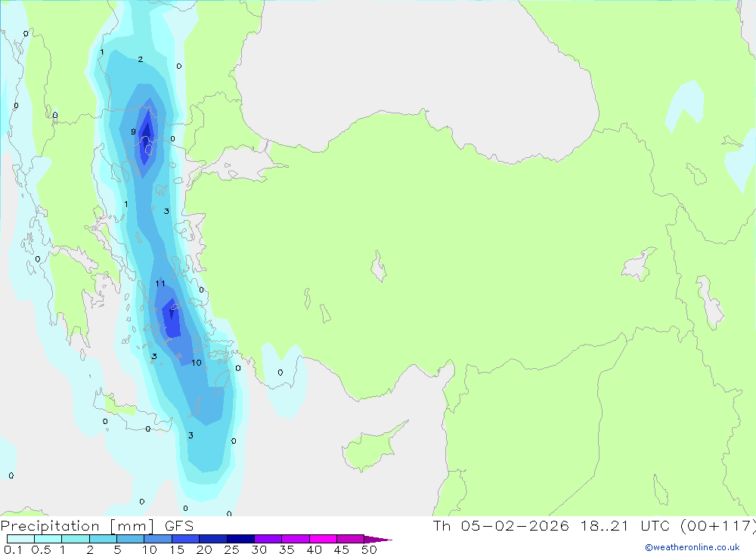Click the legend label '40'
756x554 pixels.
pyautogui.click(x=314, y=549)
